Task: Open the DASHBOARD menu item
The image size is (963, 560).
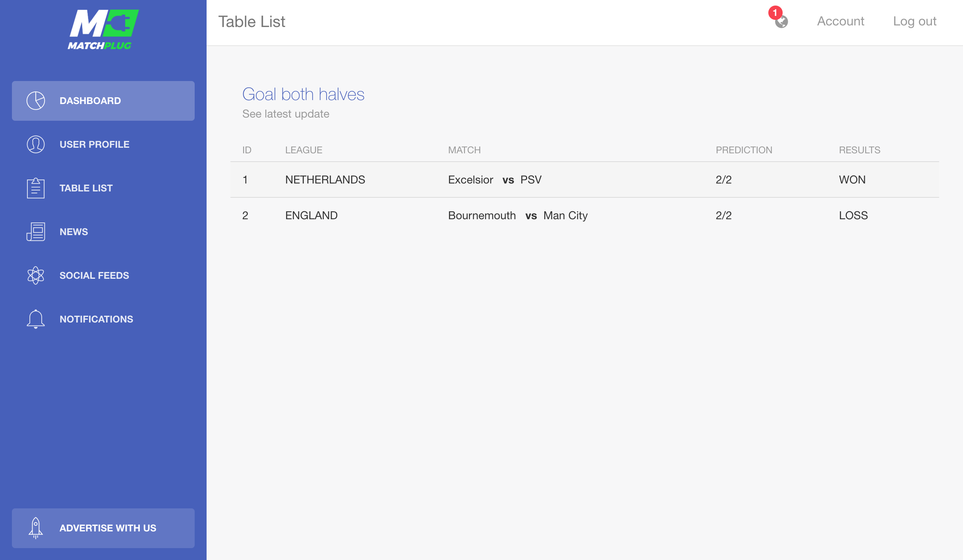Action: (x=103, y=101)
